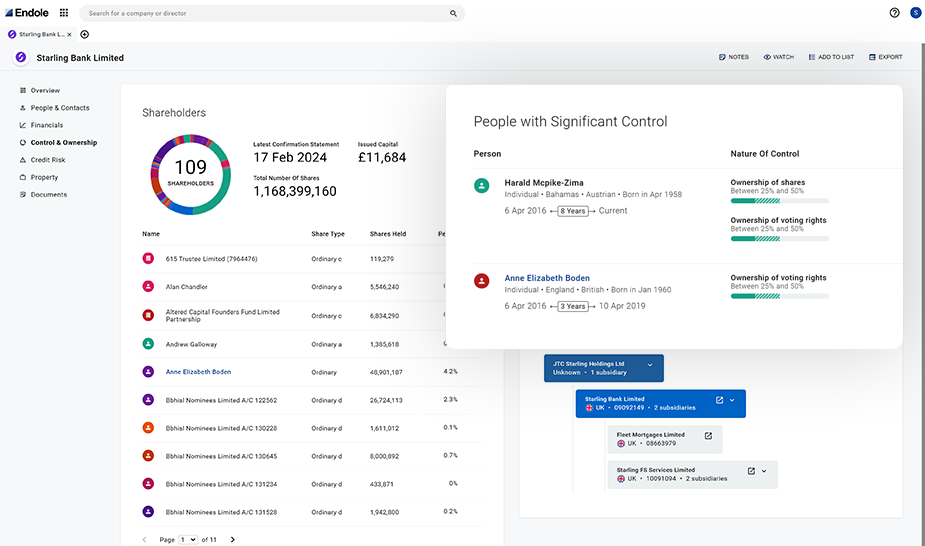925x546 pixels.
Task: Watch this company
Action: (778, 57)
